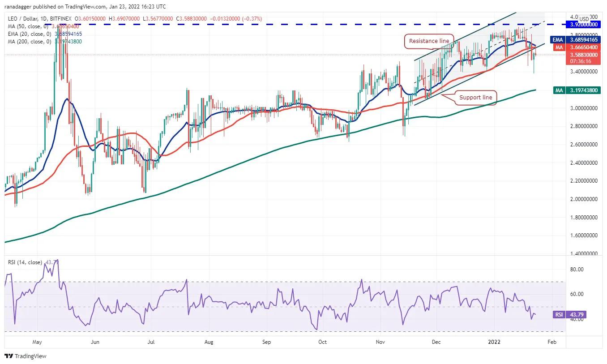Image resolution: width=607 pixels, height=364 pixels.
Task: Select the red MA tag on the price scale
Action: click(x=558, y=47)
